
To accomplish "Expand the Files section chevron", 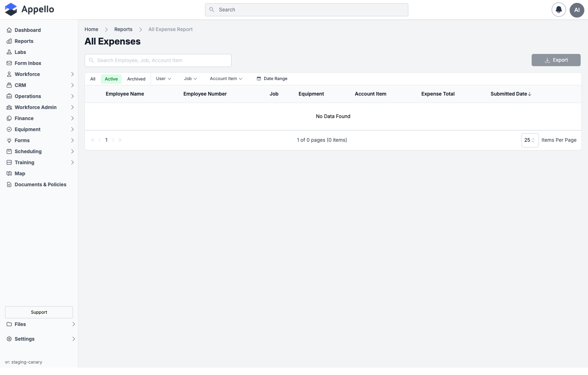I will pos(73,324).
